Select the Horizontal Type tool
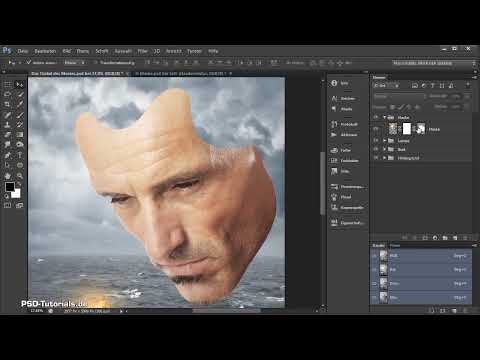Image resolution: width=480 pixels, height=360 pixels. tap(20, 155)
